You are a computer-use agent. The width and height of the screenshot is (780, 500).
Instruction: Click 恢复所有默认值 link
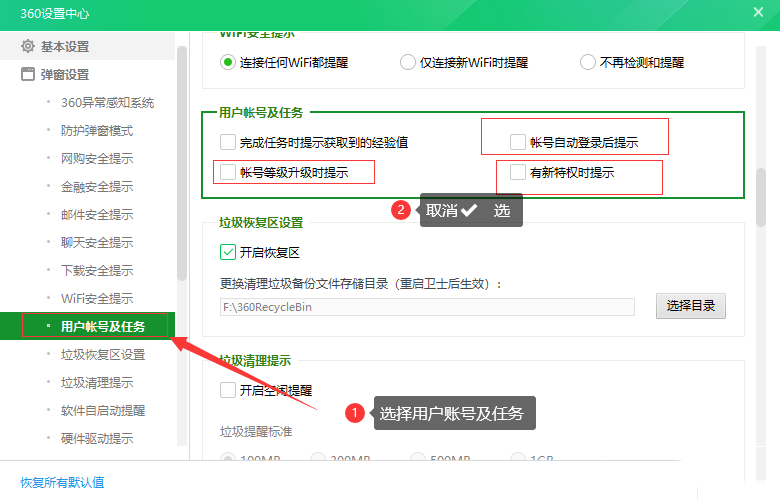[x=62, y=482]
